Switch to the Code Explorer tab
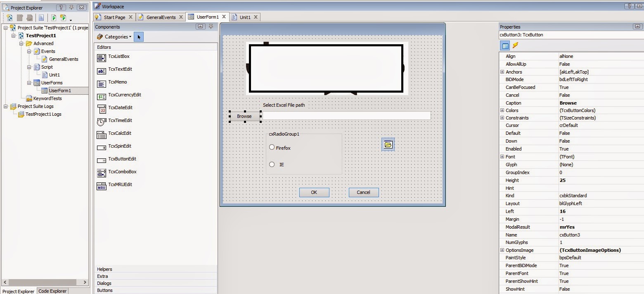The height and width of the screenshot is (294, 644). point(52,291)
